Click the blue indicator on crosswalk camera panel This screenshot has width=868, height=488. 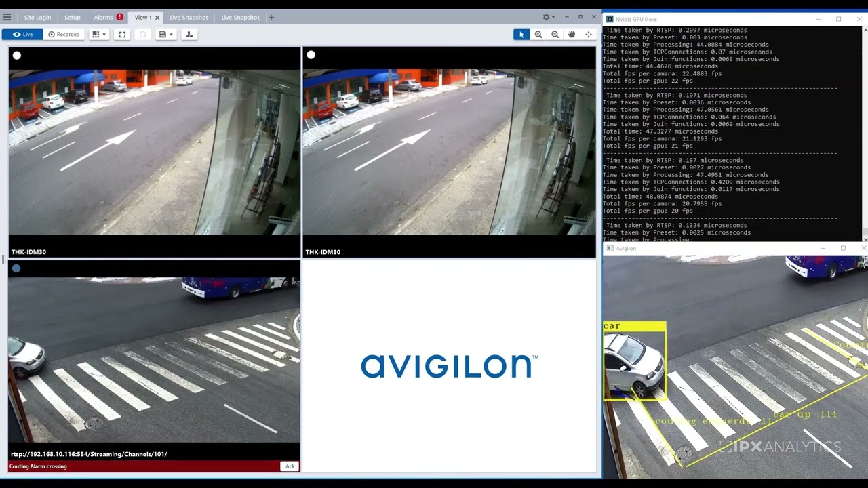pyautogui.click(x=16, y=268)
